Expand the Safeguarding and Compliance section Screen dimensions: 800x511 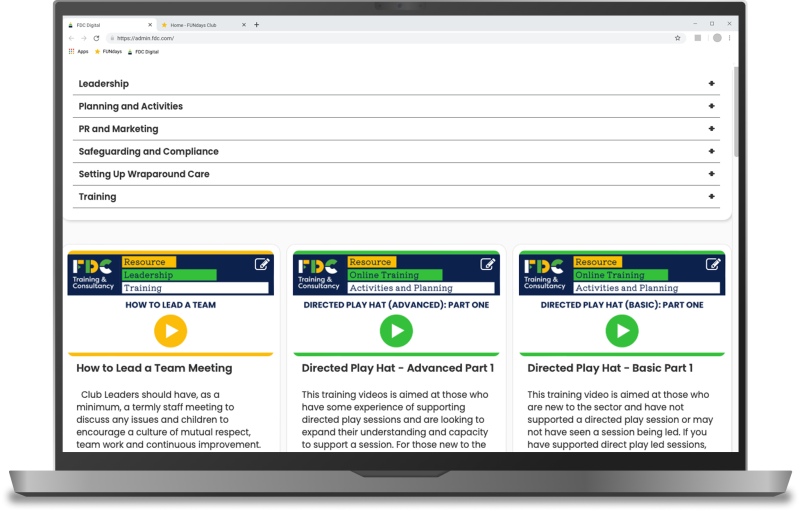(x=711, y=152)
